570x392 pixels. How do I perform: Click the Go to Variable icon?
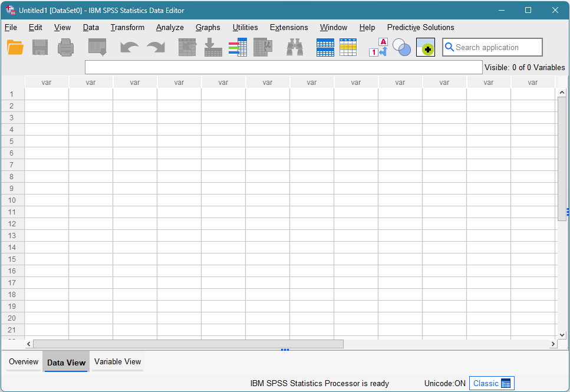(x=213, y=47)
